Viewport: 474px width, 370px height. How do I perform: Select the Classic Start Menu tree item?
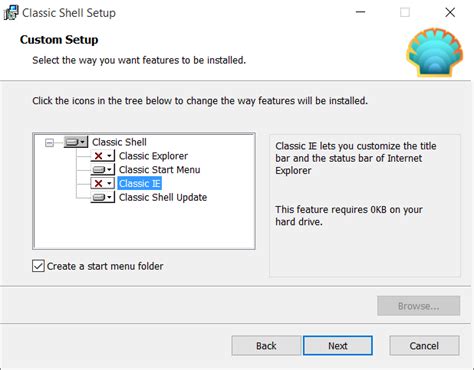point(159,170)
